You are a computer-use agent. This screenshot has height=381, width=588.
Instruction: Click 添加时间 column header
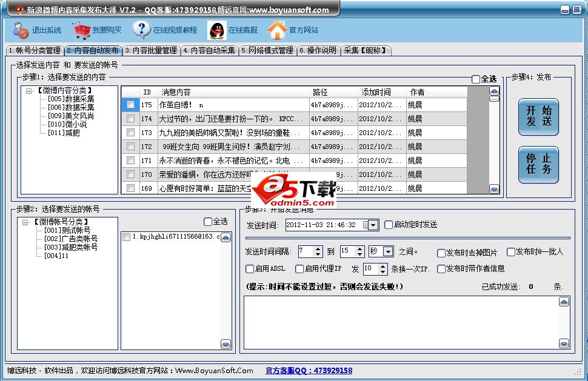click(382, 92)
